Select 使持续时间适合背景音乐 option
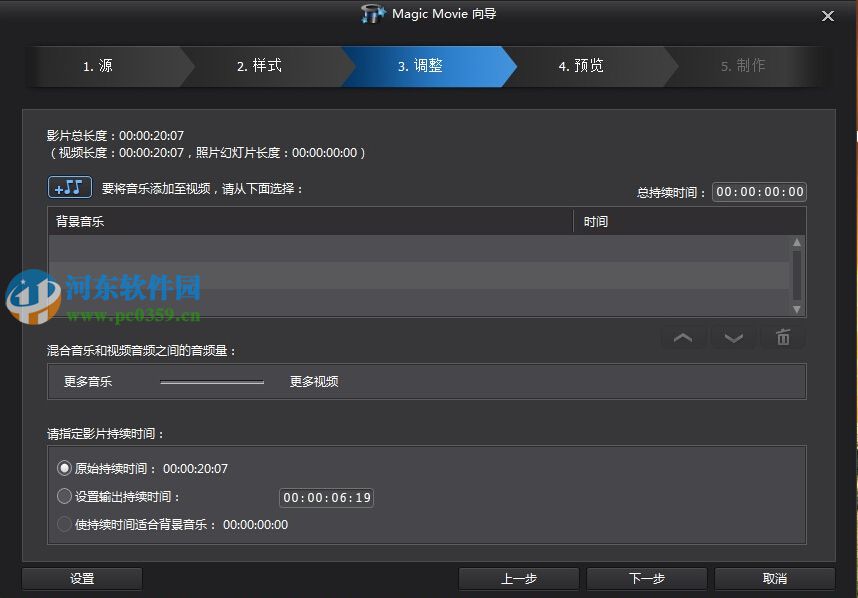 (63, 524)
